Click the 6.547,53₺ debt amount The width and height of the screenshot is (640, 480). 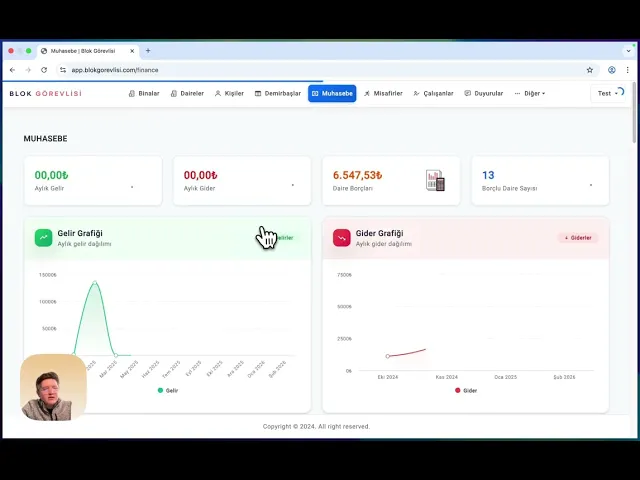358,175
